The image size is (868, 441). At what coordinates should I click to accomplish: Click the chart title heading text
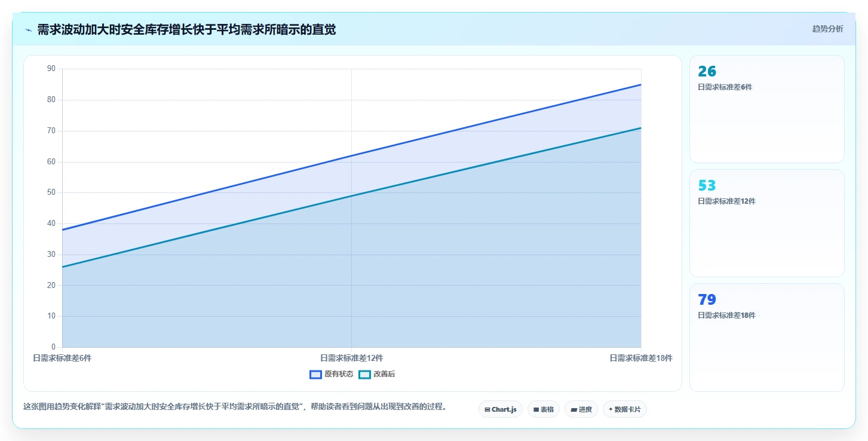point(186,30)
